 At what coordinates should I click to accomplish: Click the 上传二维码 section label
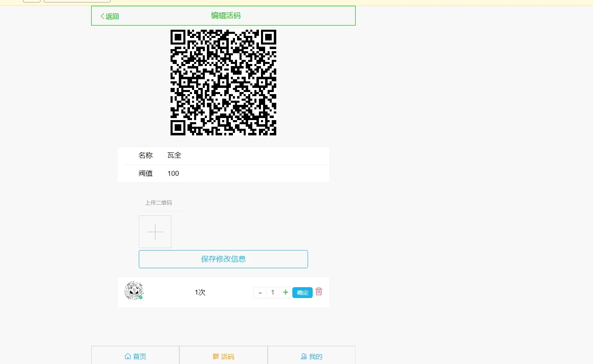(159, 203)
